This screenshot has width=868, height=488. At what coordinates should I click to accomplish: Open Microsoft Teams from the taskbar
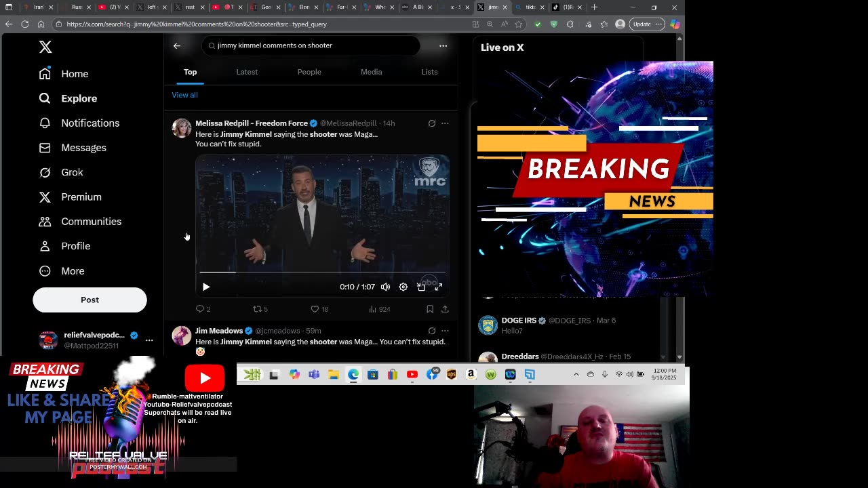pos(313,375)
